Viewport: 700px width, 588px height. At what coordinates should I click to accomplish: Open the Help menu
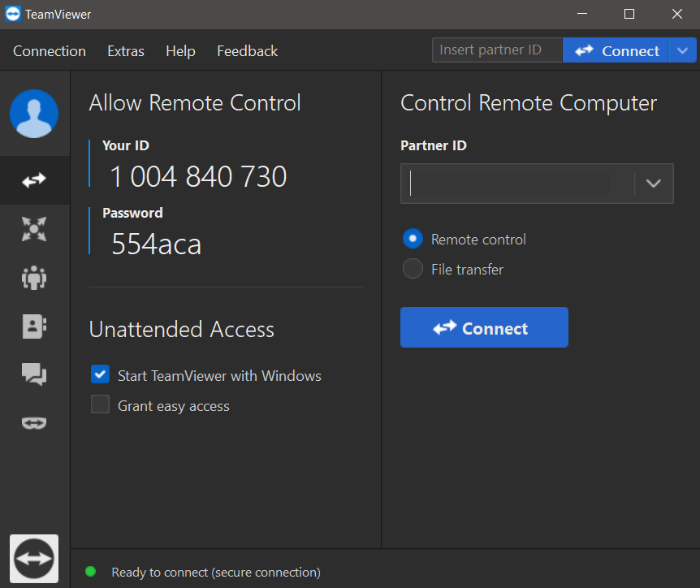click(x=180, y=51)
